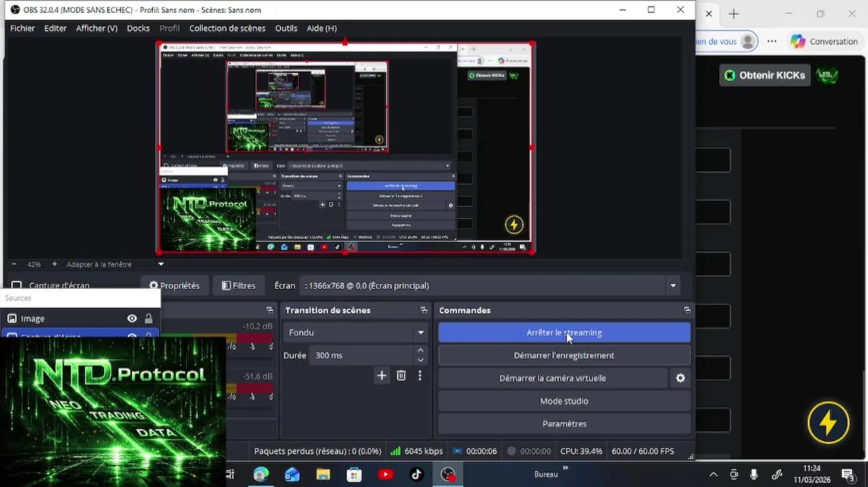Toggle visibility of the Image source
868x487 pixels.
pyautogui.click(x=132, y=319)
